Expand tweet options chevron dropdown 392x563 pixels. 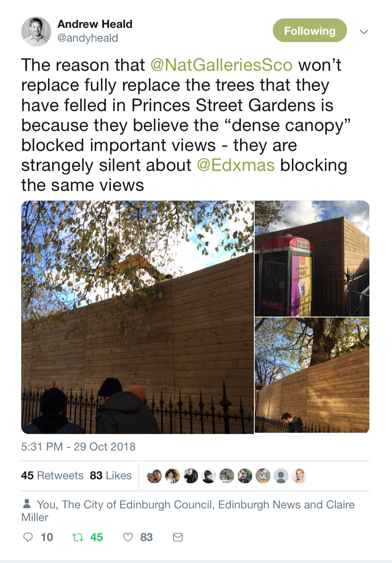(364, 32)
